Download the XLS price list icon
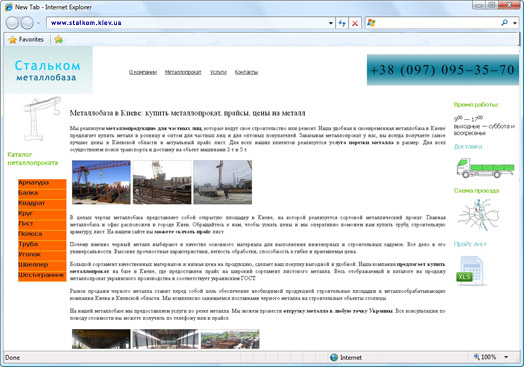 (x=470, y=271)
